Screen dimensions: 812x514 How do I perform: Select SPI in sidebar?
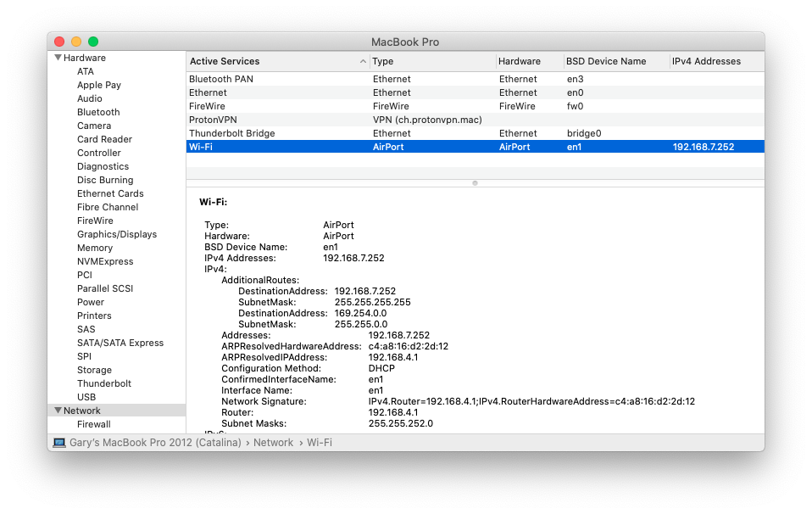[84, 356]
